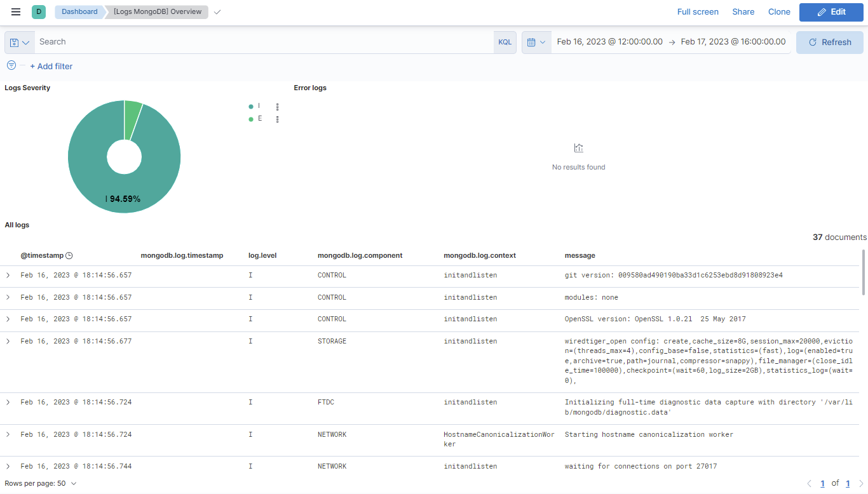868x494 pixels.
Task: Click the 37 documents count
Action: [839, 237]
